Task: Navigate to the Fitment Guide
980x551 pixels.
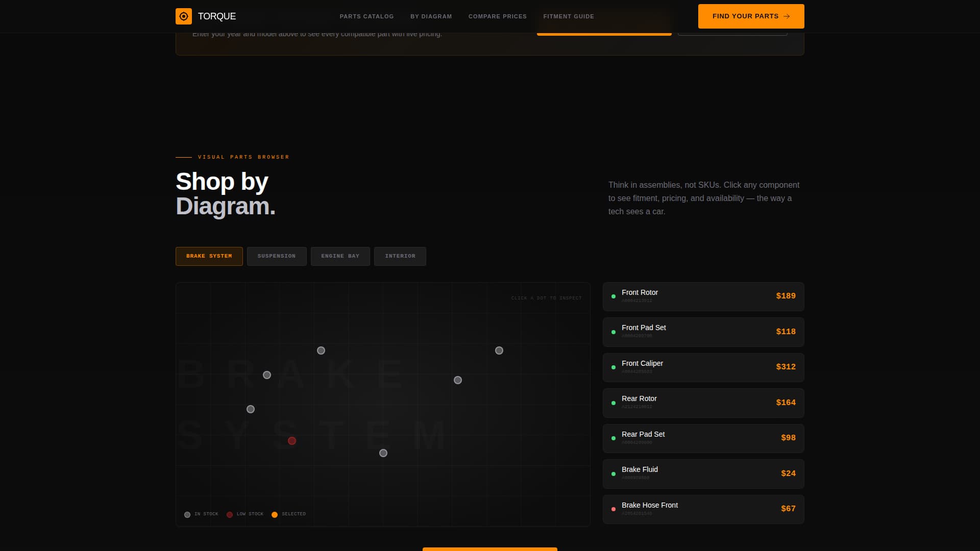Action: (x=569, y=16)
